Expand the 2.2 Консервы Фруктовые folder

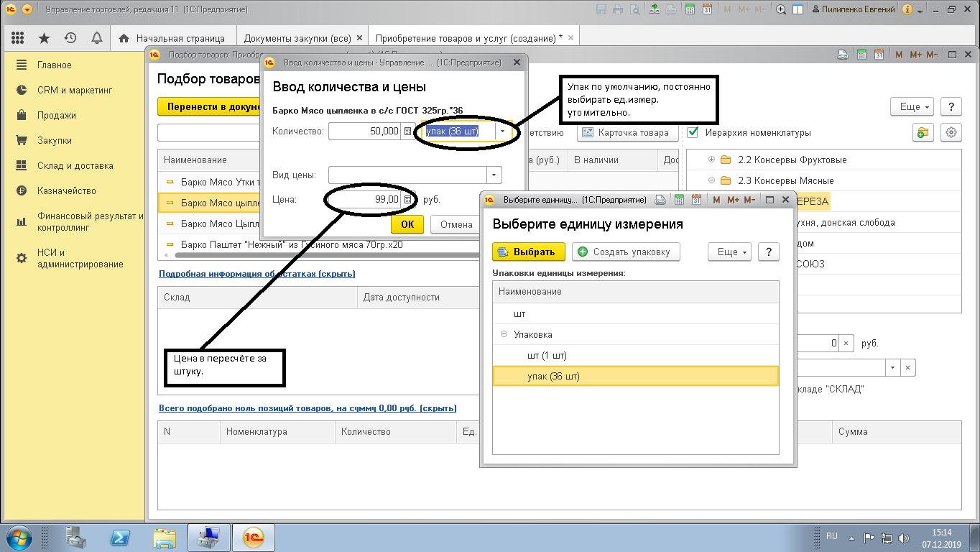[x=711, y=160]
